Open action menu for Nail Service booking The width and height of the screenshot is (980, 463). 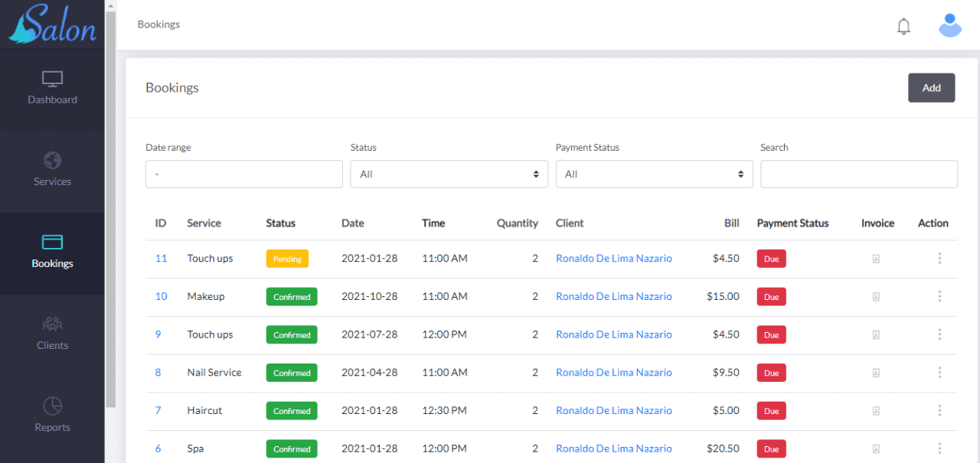pos(939,373)
